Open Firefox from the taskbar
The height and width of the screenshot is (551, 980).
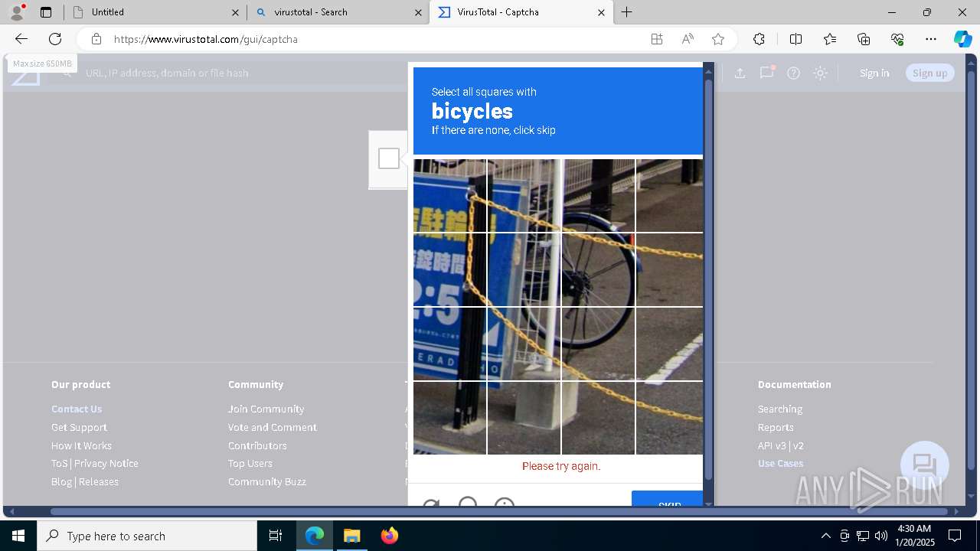pos(389,536)
